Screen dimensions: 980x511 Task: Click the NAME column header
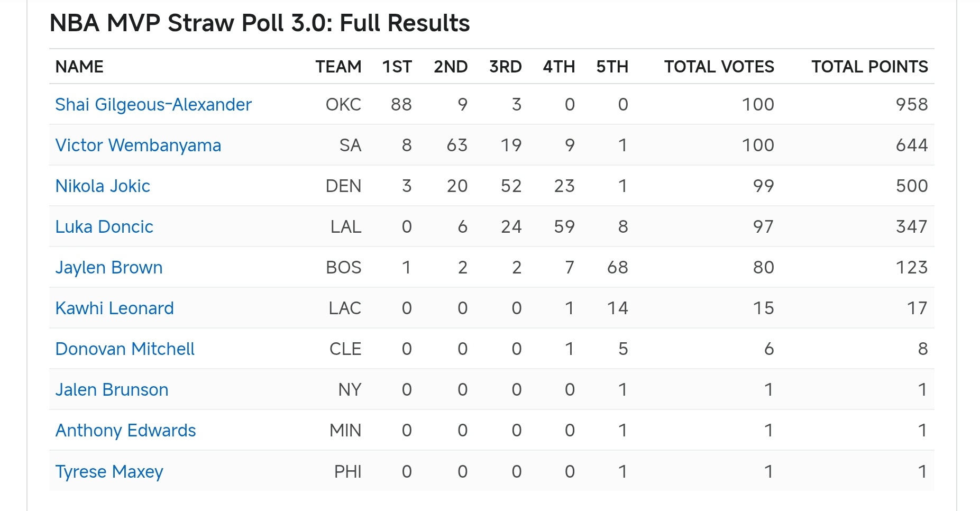tap(79, 67)
